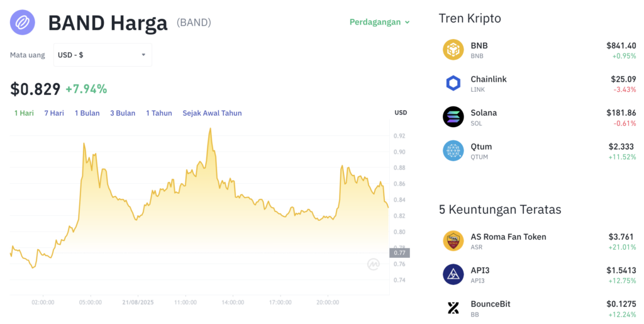Screen dimensions: 644x324
Task: Switch chart to 1 Bulan range
Action: [87, 113]
